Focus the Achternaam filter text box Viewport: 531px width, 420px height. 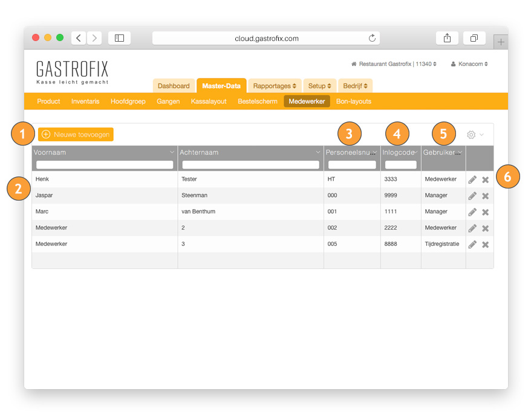tap(250, 164)
